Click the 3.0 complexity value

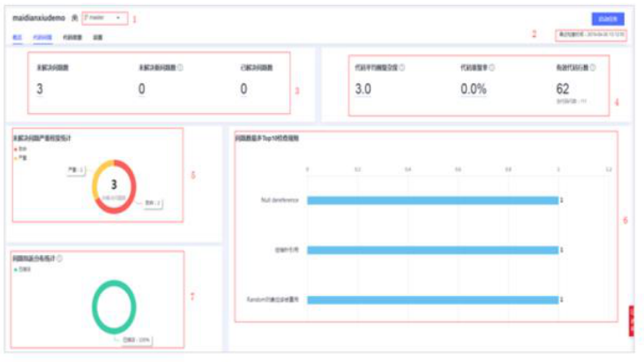pyautogui.click(x=363, y=89)
